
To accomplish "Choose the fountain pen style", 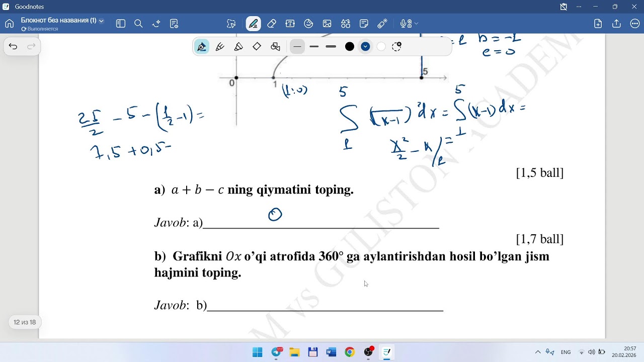I will click(x=202, y=47).
